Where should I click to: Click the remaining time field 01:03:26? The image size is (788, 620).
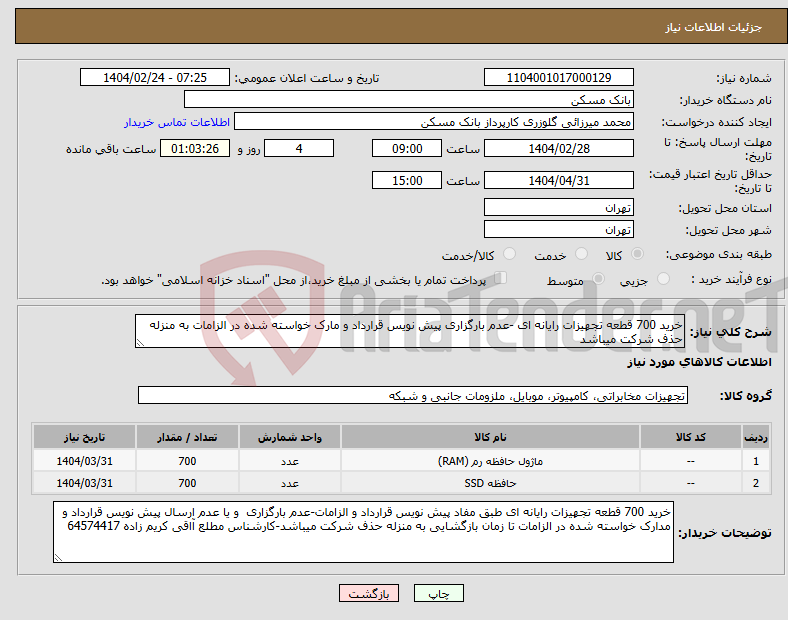pos(195,148)
